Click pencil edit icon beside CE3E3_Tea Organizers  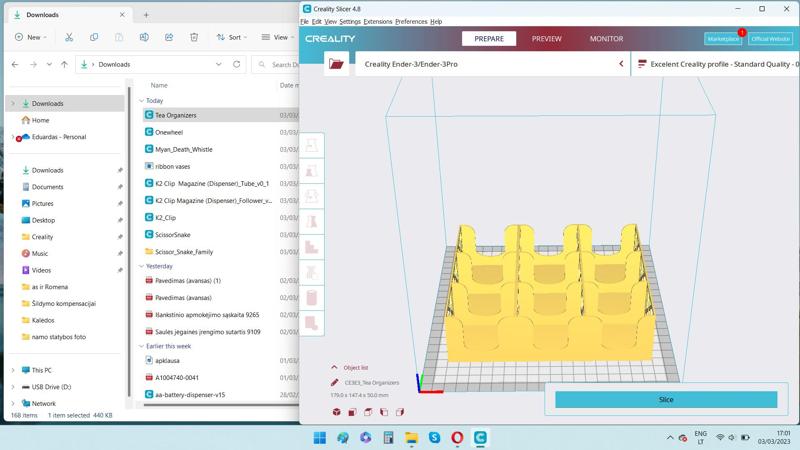(x=334, y=383)
